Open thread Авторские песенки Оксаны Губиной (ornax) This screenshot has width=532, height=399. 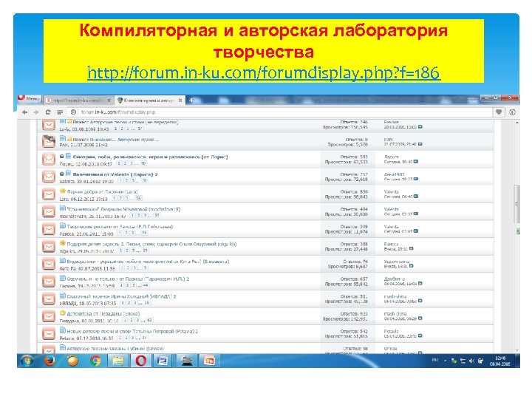(115, 349)
